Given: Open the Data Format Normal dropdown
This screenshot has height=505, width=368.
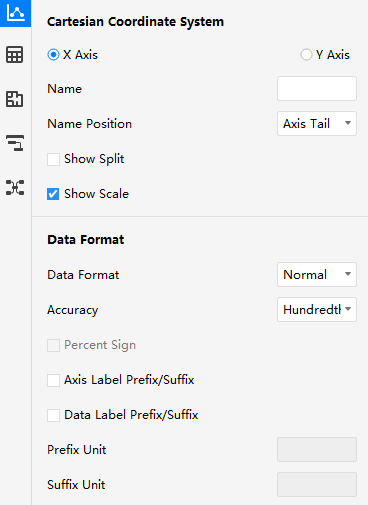Looking at the screenshot, I should pyautogui.click(x=317, y=275).
